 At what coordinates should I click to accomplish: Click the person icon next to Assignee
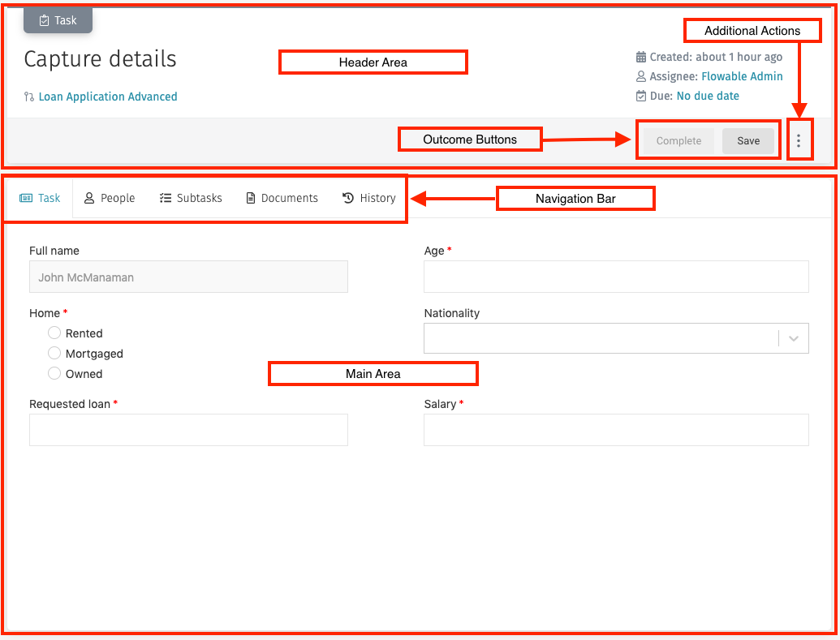(641, 76)
